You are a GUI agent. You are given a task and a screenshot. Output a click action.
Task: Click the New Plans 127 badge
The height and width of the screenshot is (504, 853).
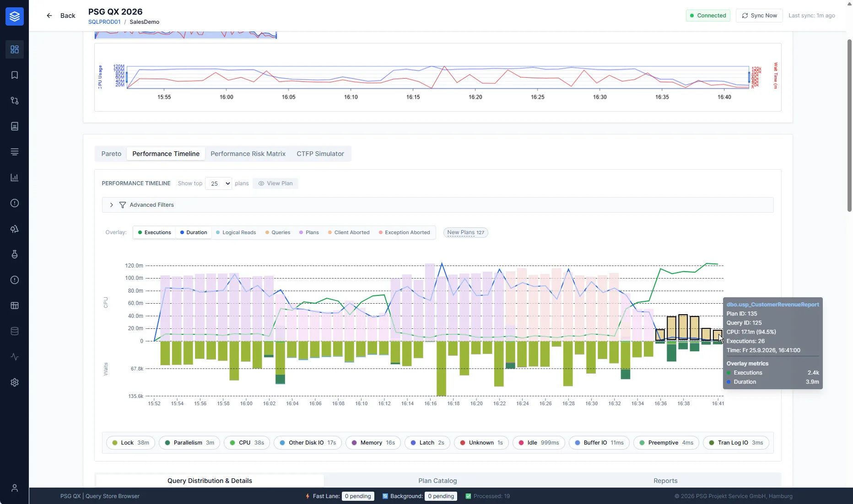coord(465,232)
